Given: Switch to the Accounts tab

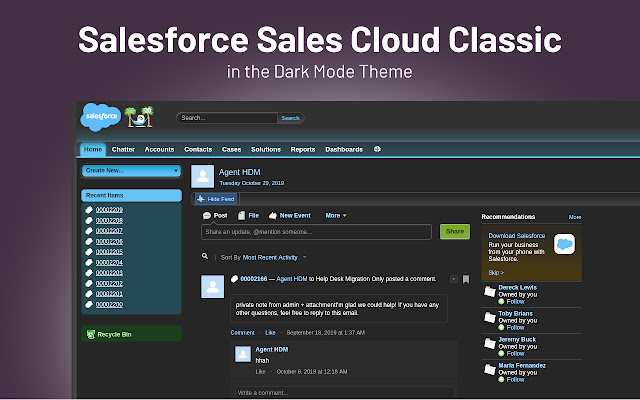Looking at the screenshot, I should click(159, 149).
